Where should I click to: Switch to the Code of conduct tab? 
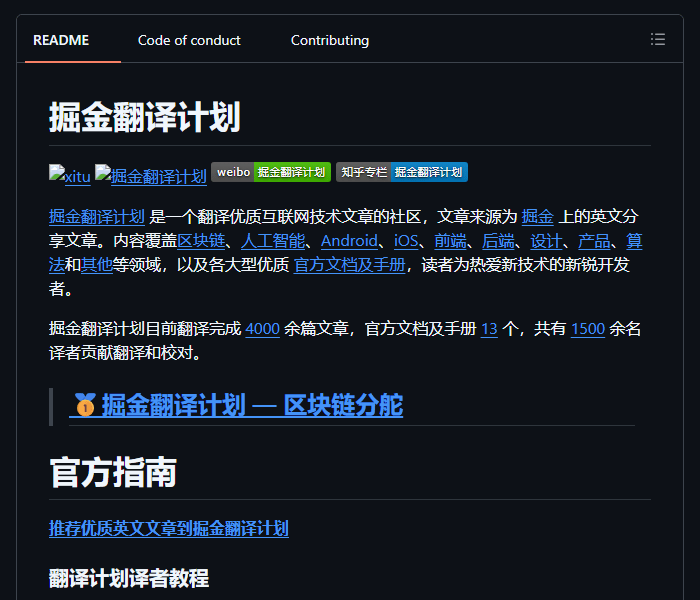pos(189,40)
